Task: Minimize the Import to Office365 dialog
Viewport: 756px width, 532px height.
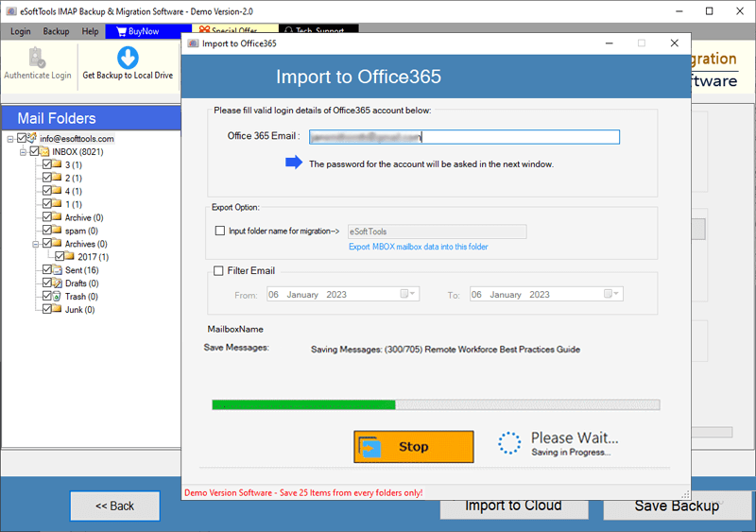Action: [x=610, y=43]
